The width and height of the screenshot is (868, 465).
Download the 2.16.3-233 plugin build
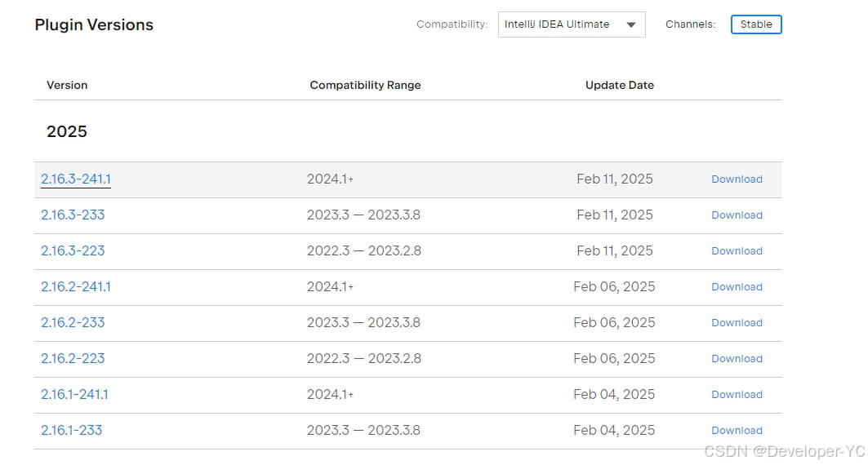click(x=737, y=215)
